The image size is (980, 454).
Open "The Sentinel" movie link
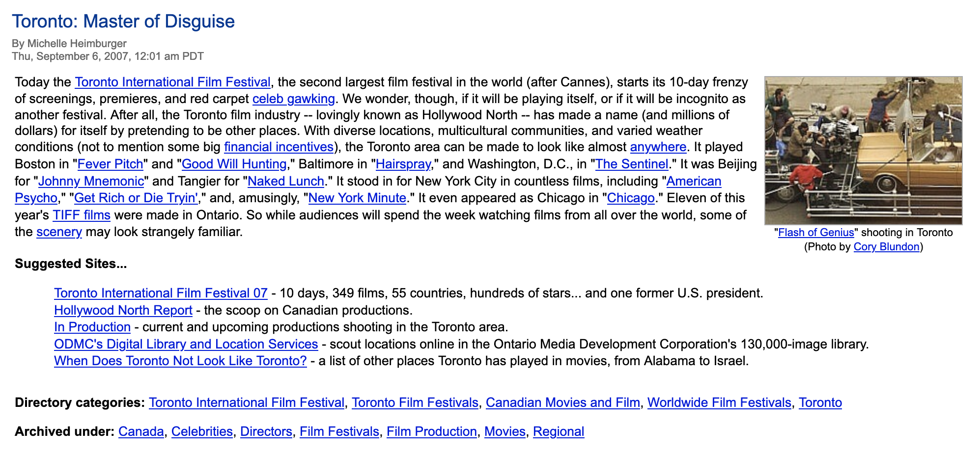tap(632, 164)
